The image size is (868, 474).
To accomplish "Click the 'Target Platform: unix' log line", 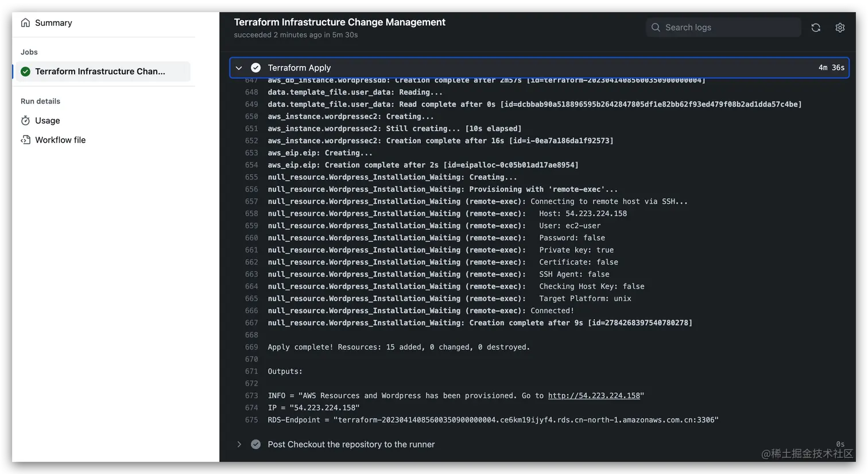I will click(449, 299).
